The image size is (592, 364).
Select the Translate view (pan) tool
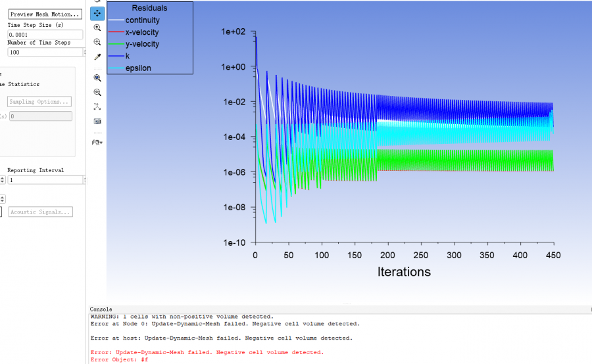pos(97,14)
